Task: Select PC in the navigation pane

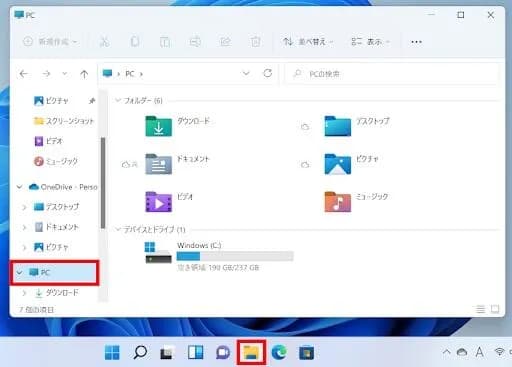Action: 55,272
